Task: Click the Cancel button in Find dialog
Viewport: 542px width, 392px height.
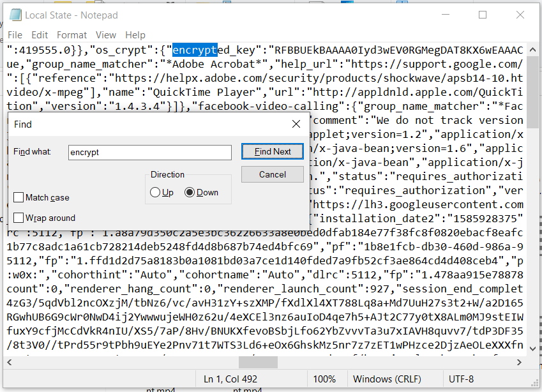Action: click(273, 174)
